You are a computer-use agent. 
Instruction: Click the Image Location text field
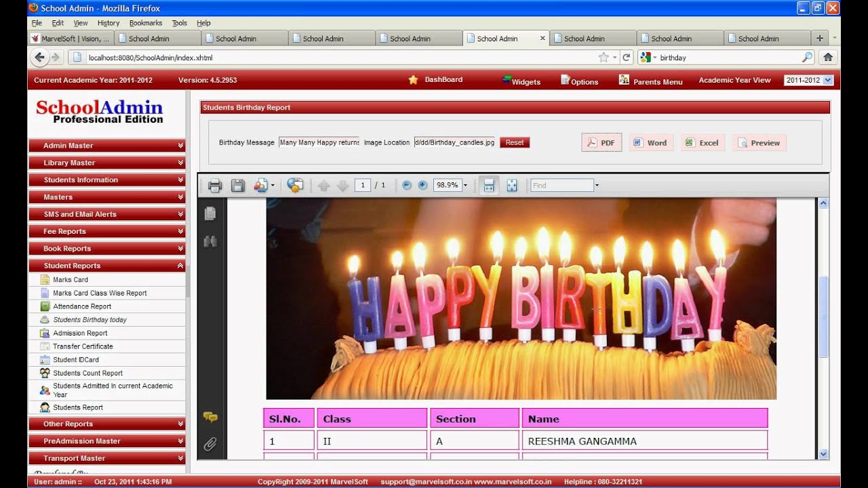454,142
